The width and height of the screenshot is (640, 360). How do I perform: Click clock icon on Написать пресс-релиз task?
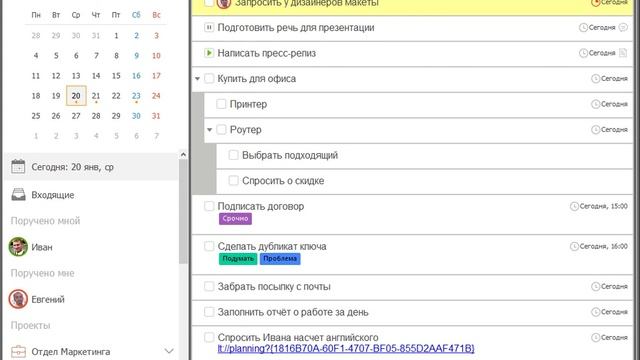pos(583,53)
